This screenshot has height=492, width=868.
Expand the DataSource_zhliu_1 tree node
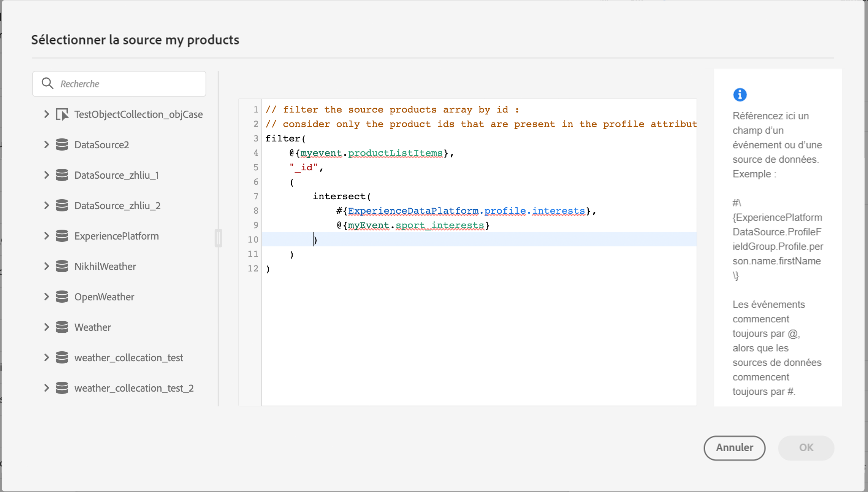(x=46, y=175)
